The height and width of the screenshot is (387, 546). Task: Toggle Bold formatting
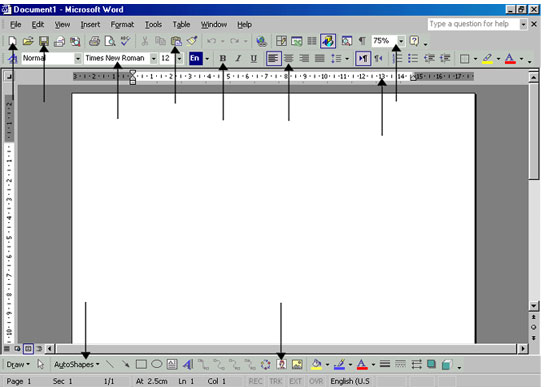(223, 58)
